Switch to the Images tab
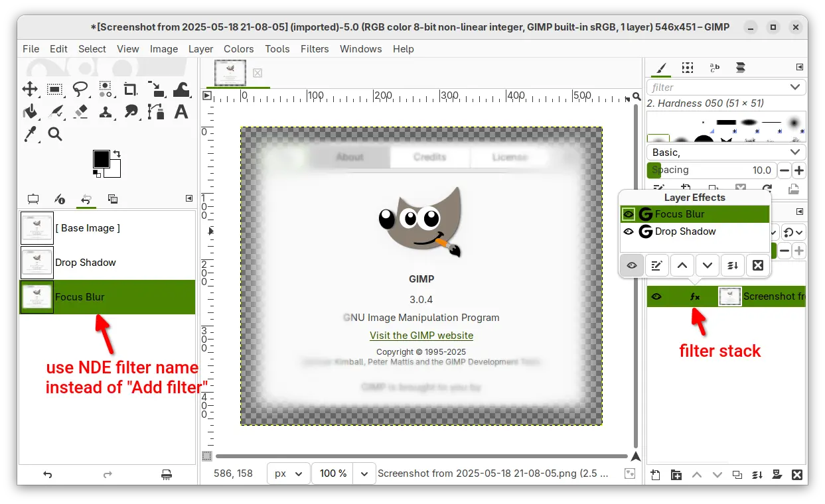This screenshot has height=504, width=825. tap(112, 199)
